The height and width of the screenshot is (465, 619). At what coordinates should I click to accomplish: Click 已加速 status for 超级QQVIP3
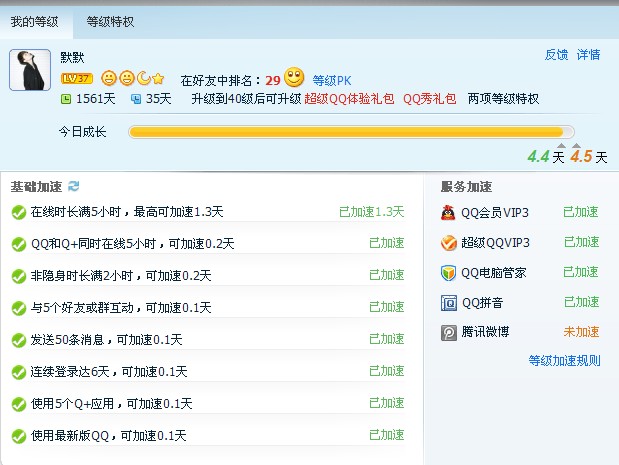tap(581, 242)
